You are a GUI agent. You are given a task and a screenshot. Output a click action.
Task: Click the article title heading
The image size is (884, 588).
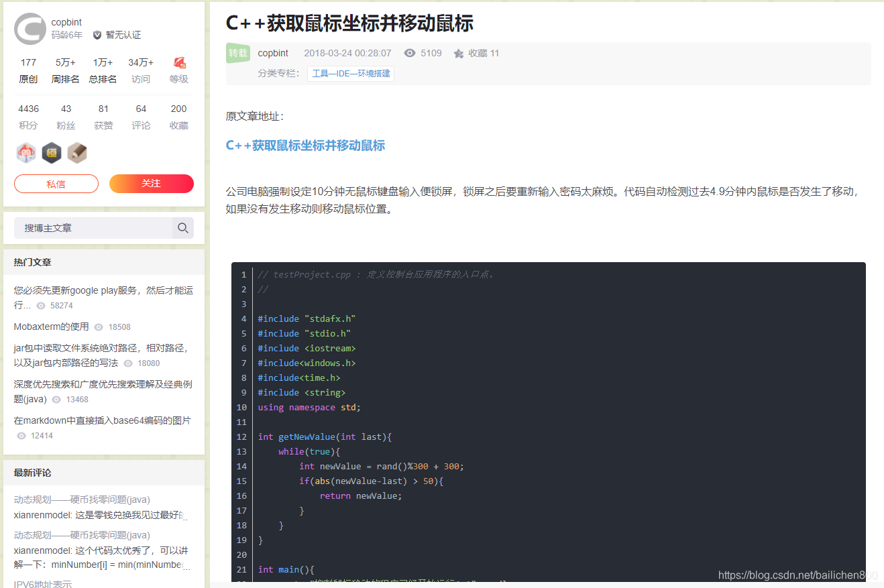[349, 23]
